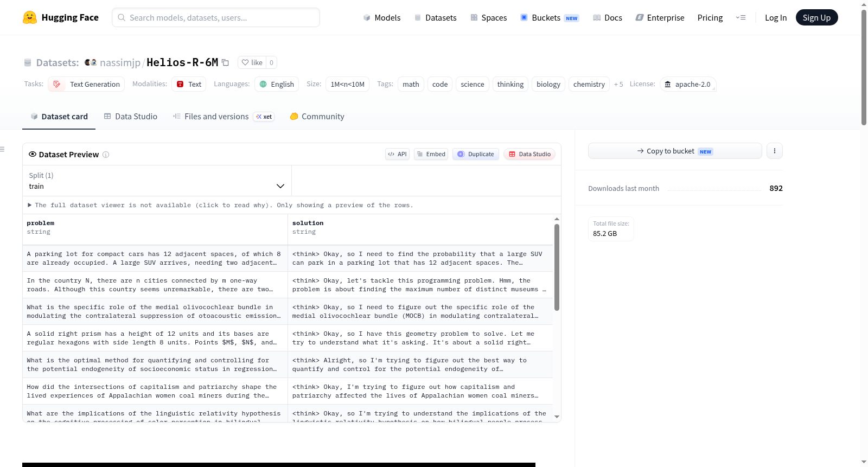Click the medial olivocochlear bundle problem cell
The width and height of the screenshot is (868, 467).
tap(155, 311)
